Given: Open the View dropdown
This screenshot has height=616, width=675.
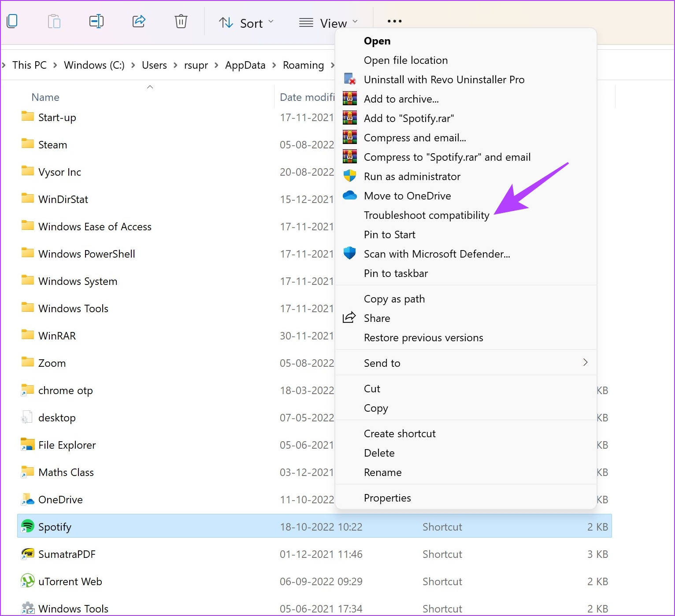Looking at the screenshot, I should tap(328, 23).
